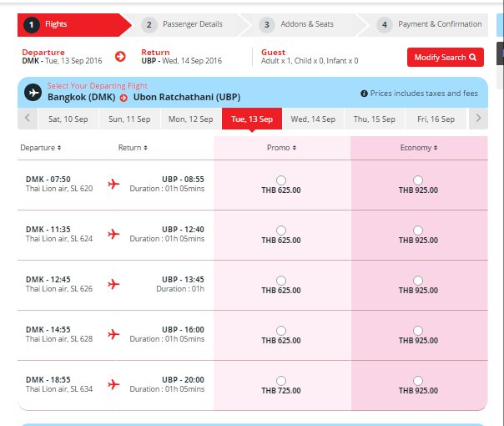Viewport: 504px width, 426px height.
Task: Show later dates with right chevron
Action: tap(478, 119)
